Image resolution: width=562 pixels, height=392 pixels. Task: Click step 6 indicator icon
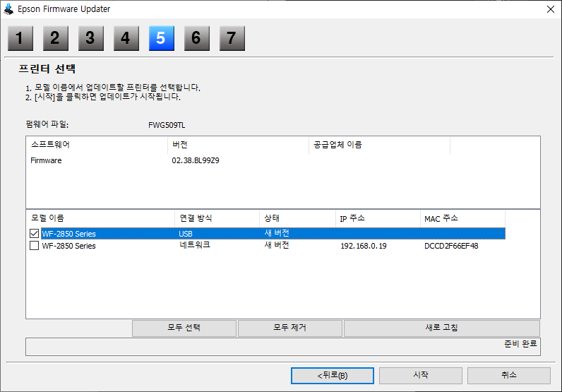[x=197, y=38]
